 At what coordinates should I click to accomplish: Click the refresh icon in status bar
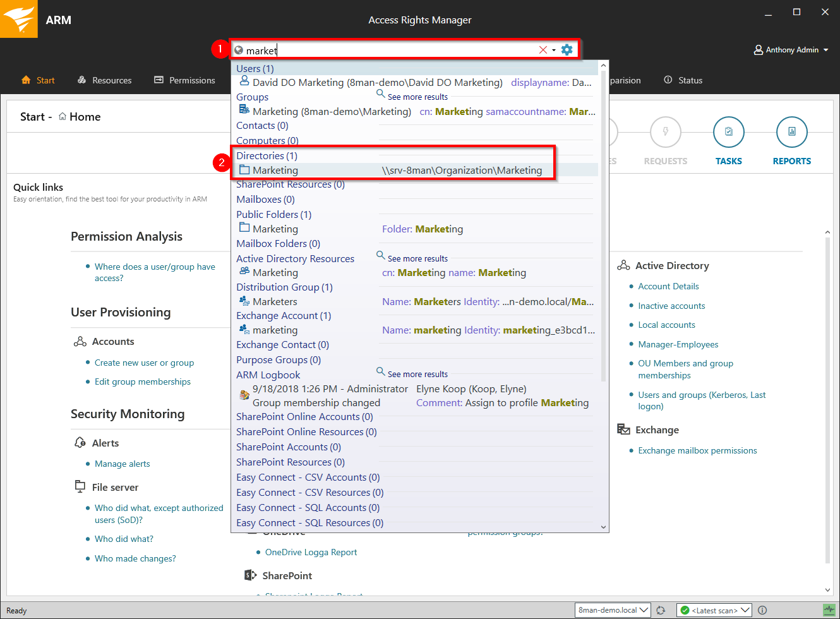click(x=661, y=610)
